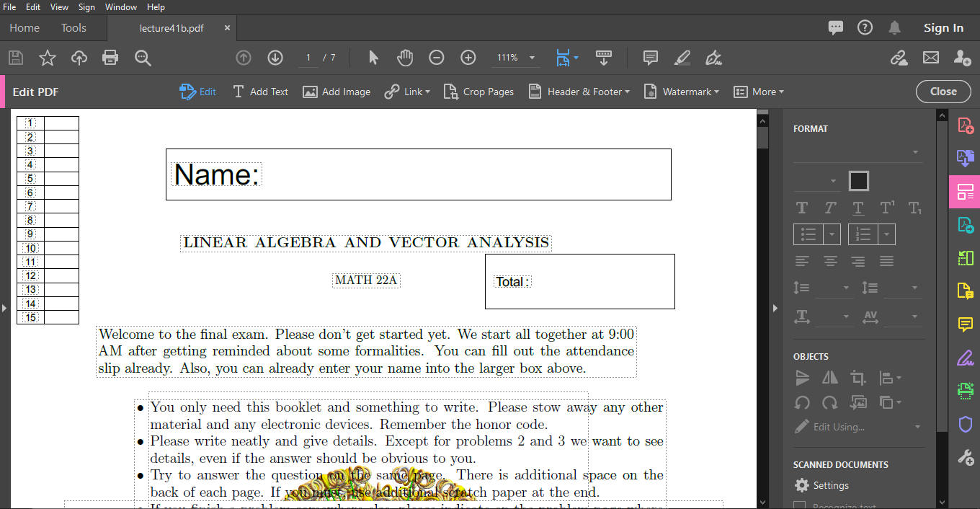
Task: Choose the selection arrow tool
Action: tap(373, 58)
